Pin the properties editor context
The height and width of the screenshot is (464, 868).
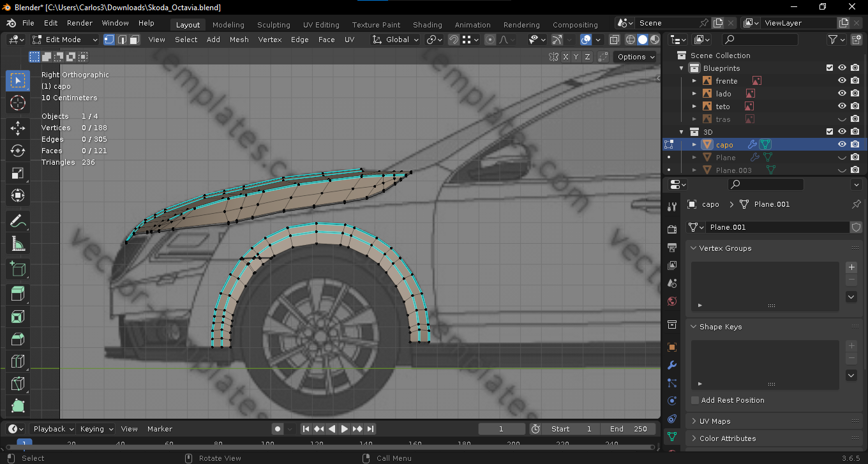[x=857, y=204]
